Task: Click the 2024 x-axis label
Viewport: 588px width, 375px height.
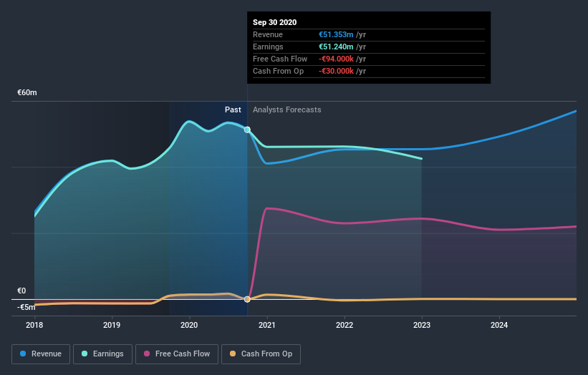Action: coord(499,325)
